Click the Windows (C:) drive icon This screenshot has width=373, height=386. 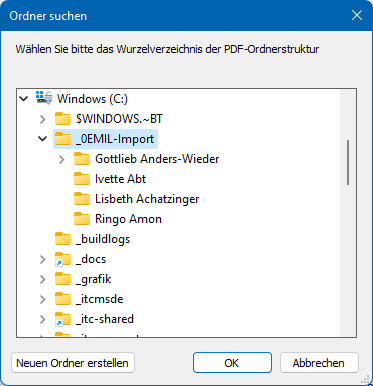click(x=44, y=98)
